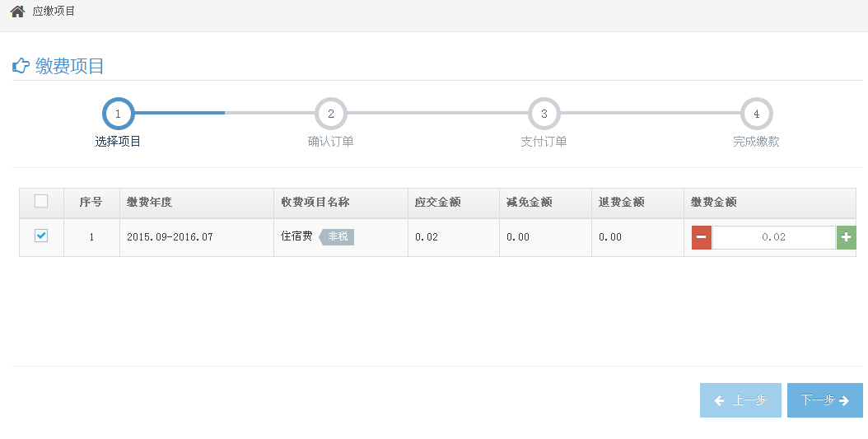The height and width of the screenshot is (439, 868).
Task: Click the thumbs-up icon beside 缴费项目
Action: (21, 66)
